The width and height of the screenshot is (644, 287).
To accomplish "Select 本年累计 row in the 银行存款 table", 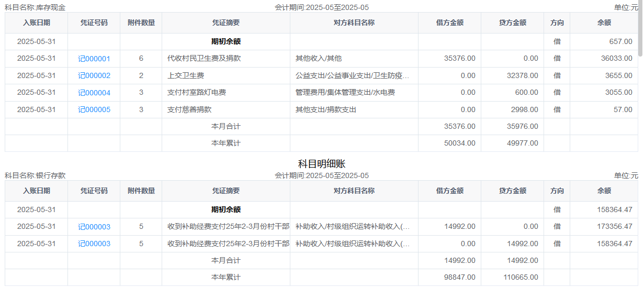I will pos(225,277).
